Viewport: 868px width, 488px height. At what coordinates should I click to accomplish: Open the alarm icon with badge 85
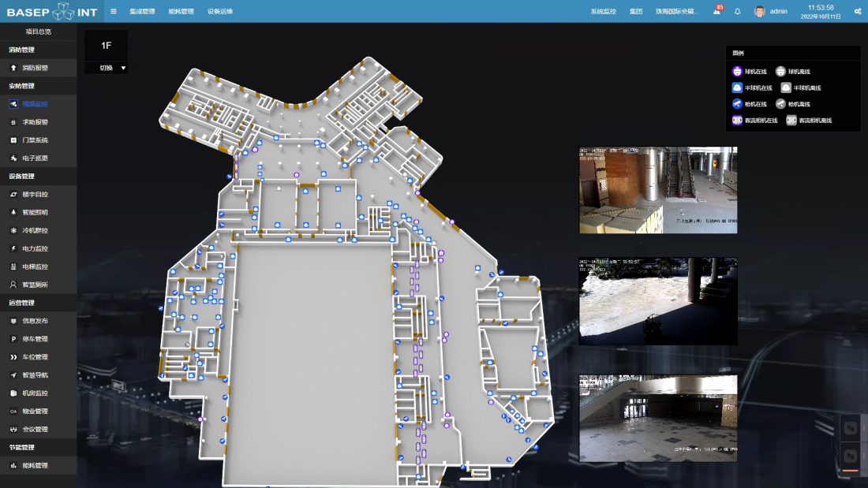(x=716, y=11)
